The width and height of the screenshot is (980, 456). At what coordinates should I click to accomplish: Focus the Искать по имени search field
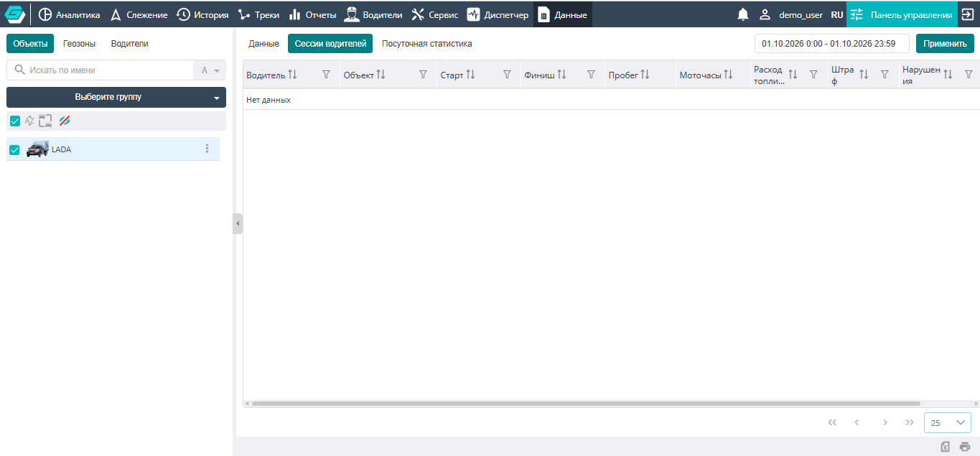pyautogui.click(x=100, y=70)
